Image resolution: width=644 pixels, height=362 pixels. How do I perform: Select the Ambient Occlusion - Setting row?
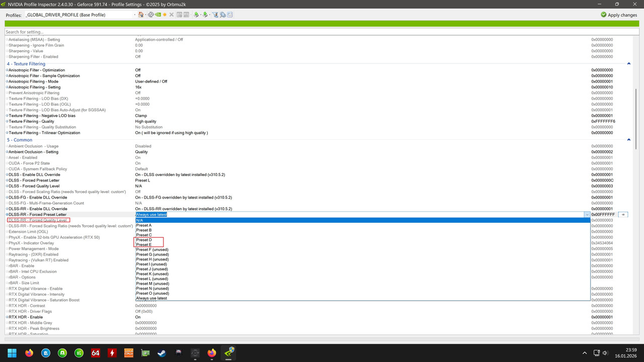319,152
